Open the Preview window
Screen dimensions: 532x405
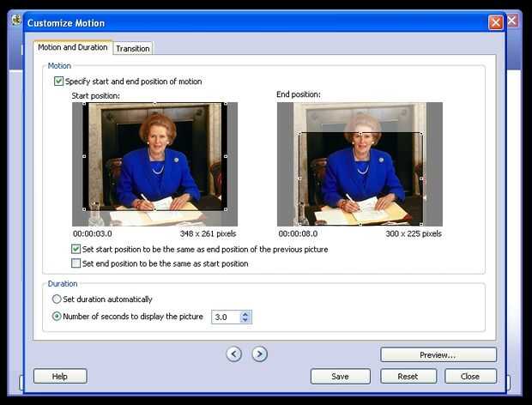tap(438, 354)
